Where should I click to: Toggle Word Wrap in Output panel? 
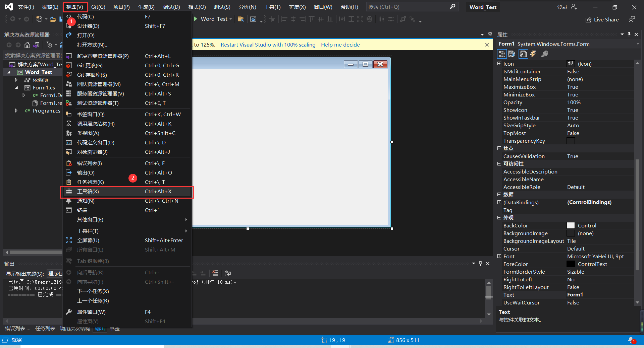pyautogui.click(x=228, y=273)
